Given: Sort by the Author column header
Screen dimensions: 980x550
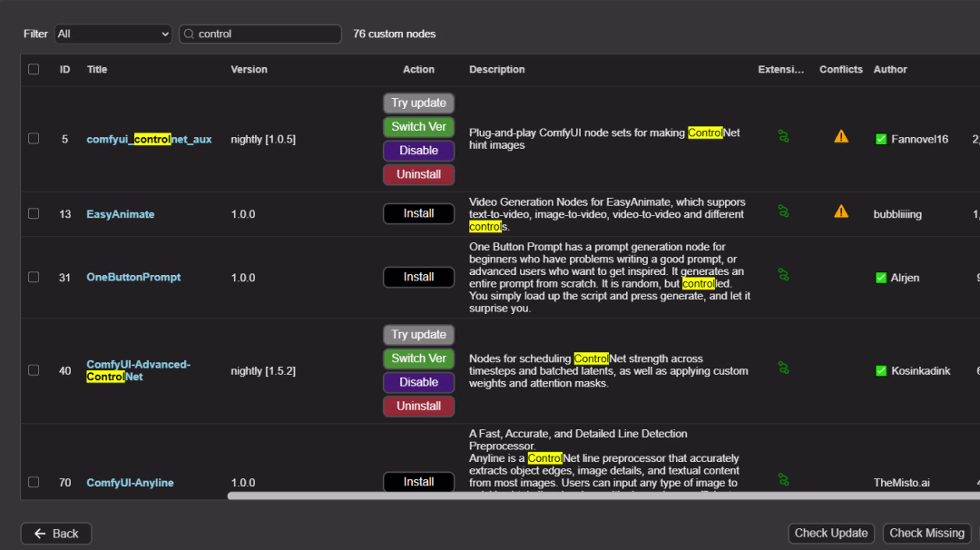Looking at the screenshot, I should tap(890, 69).
